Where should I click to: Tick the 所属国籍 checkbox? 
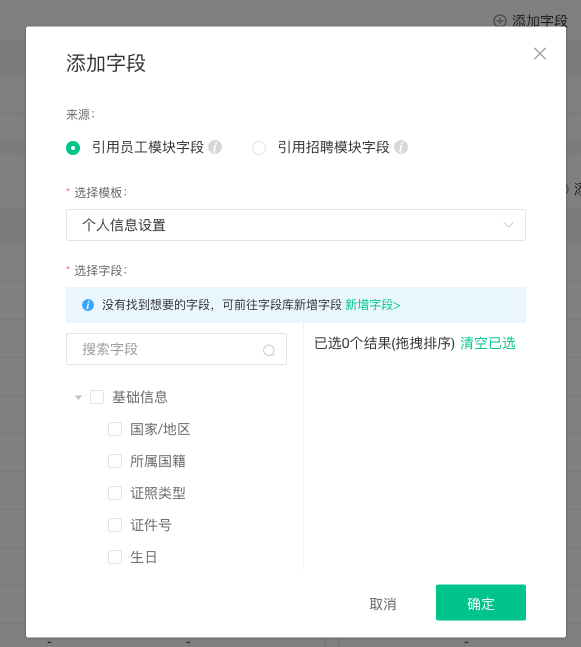(115, 461)
